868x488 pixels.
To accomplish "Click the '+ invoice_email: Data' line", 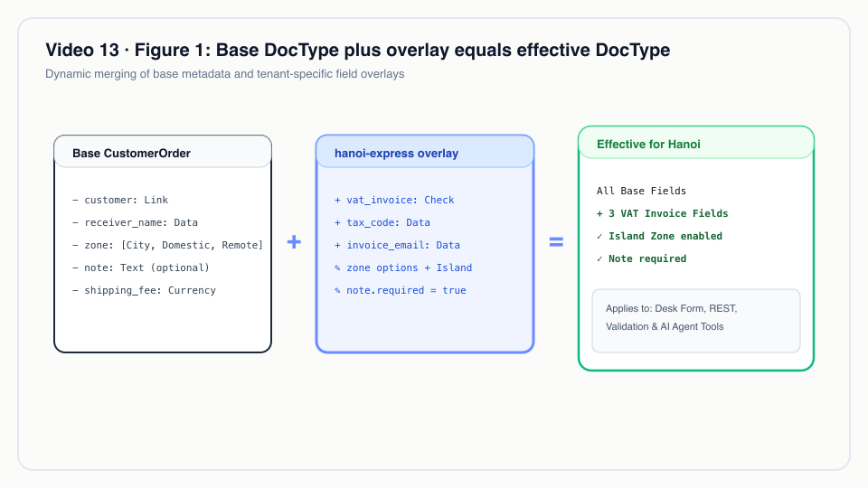I will 397,245.
